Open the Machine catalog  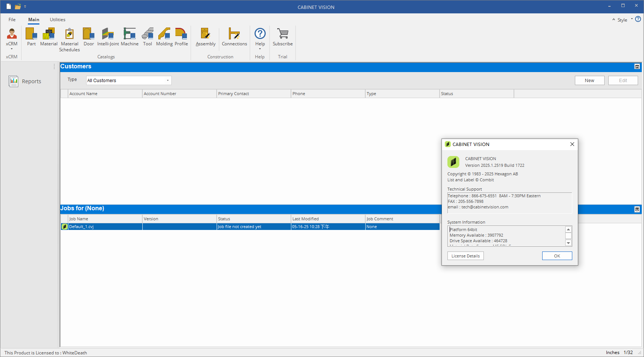coord(130,37)
